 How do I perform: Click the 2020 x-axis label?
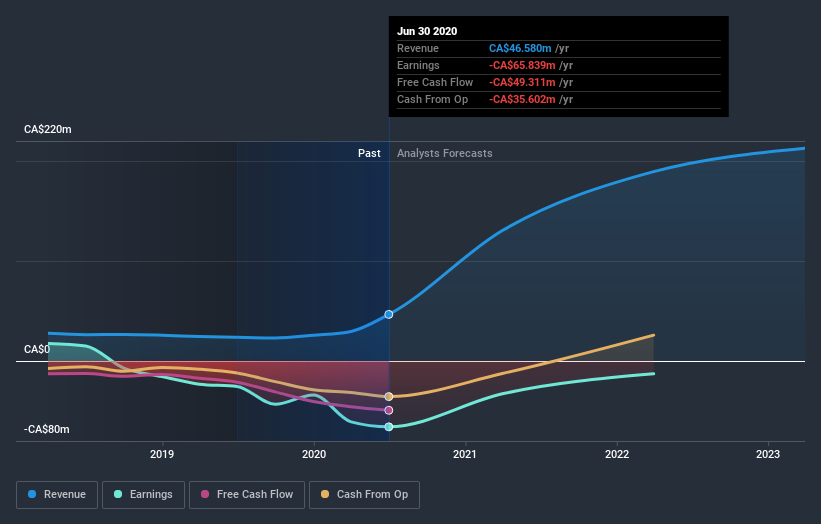click(x=314, y=454)
